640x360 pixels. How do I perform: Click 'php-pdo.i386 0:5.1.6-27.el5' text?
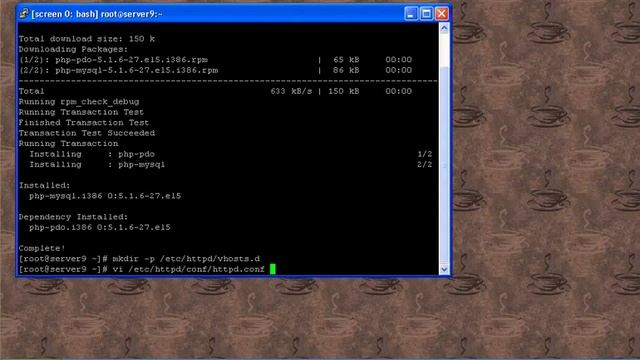point(100,227)
